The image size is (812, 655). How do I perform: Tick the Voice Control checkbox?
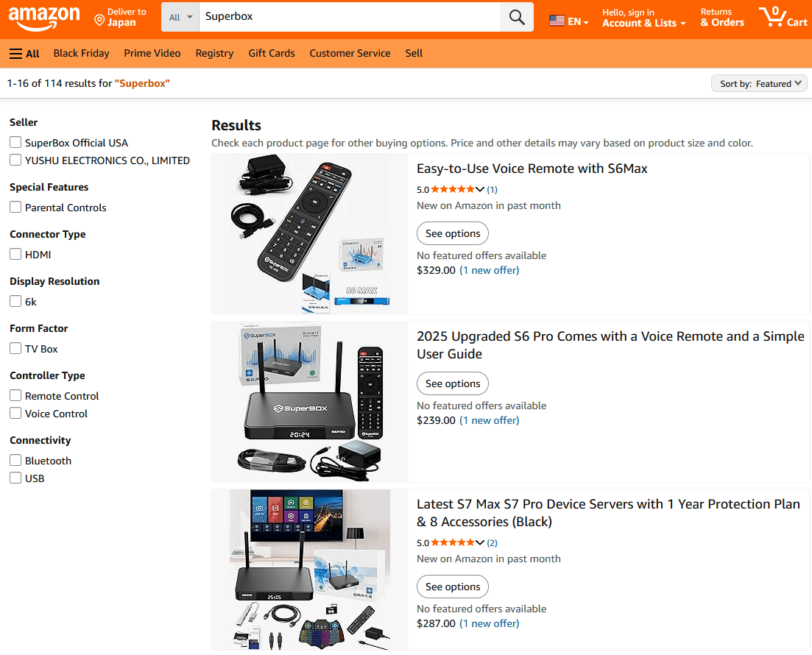(15, 414)
